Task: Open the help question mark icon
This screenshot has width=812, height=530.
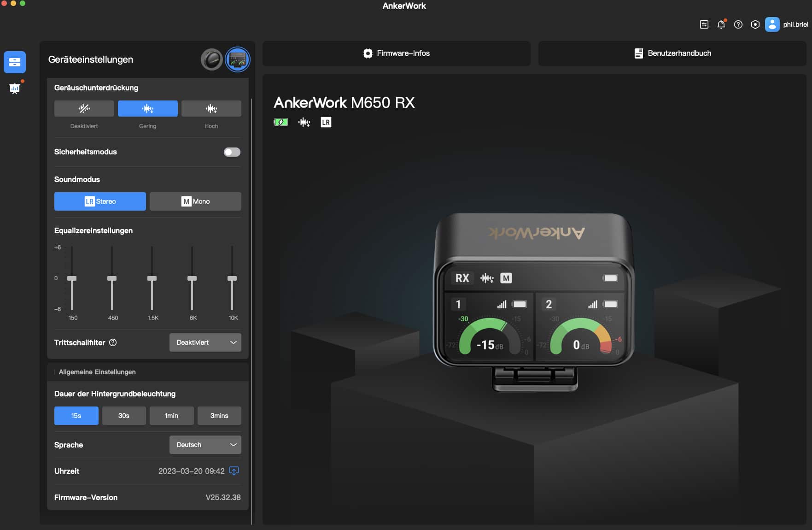Action: click(738, 24)
